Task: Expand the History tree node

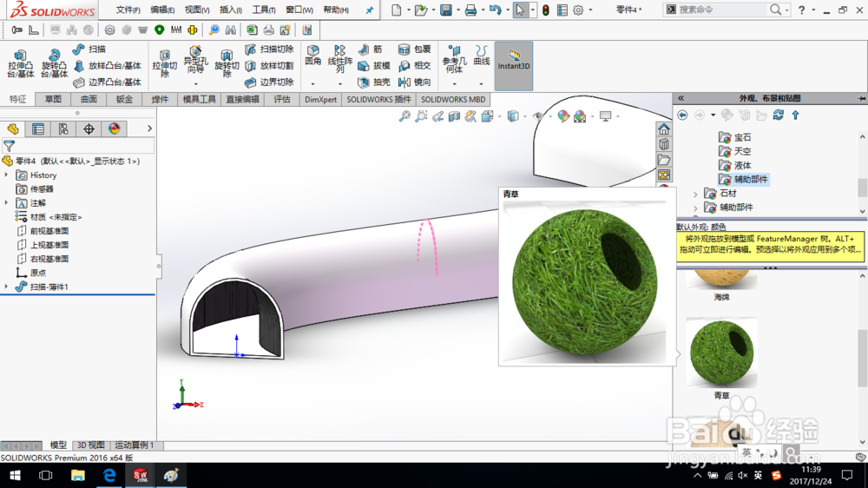Action: click(x=7, y=175)
